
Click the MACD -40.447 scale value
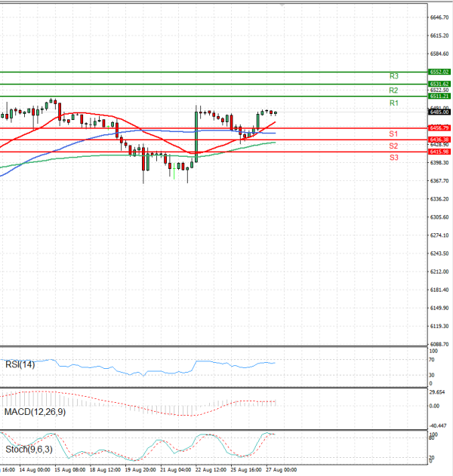(438, 426)
